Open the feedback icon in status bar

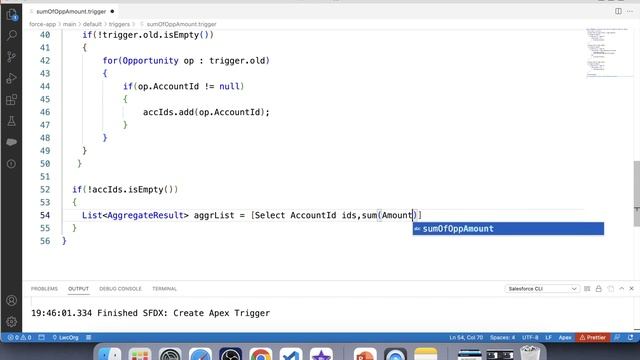coord(617,338)
